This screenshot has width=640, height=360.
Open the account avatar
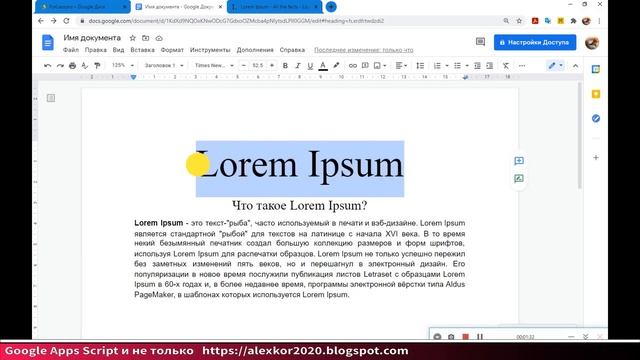pos(592,42)
